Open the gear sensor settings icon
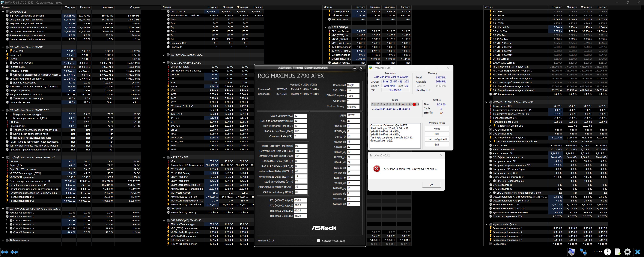This screenshot has width=644, height=257. 627,252
